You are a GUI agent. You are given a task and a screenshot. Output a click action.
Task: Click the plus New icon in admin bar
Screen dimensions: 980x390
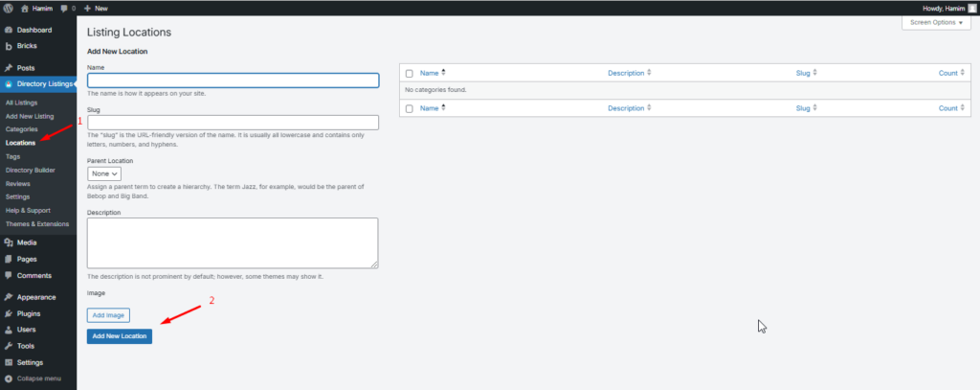tap(87, 8)
